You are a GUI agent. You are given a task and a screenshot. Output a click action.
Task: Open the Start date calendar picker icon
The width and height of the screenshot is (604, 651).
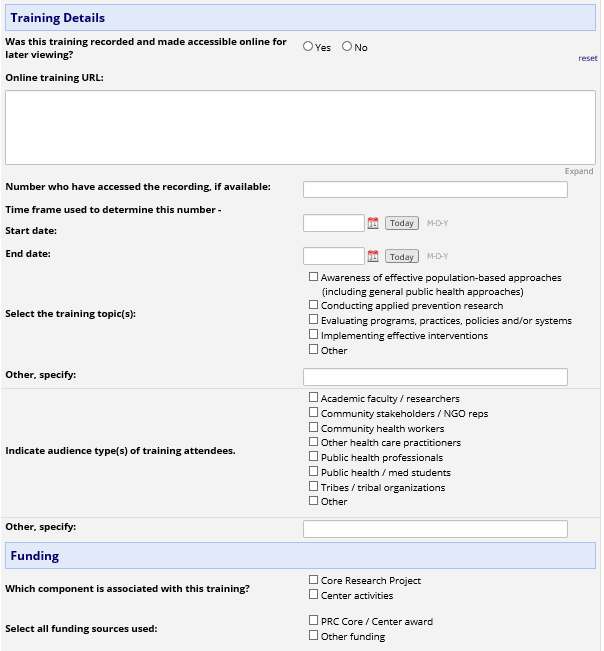pyautogui.click(x=373, y=223)
